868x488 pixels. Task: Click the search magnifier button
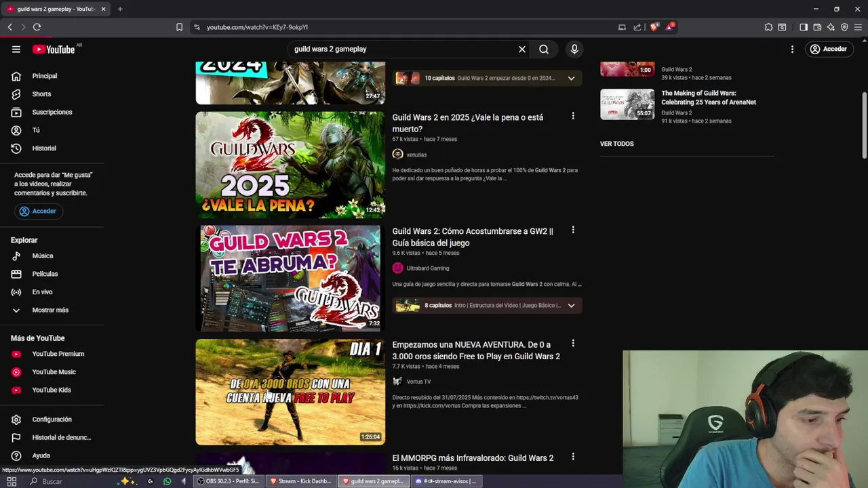pyautogui.click(x=544, y=49)
